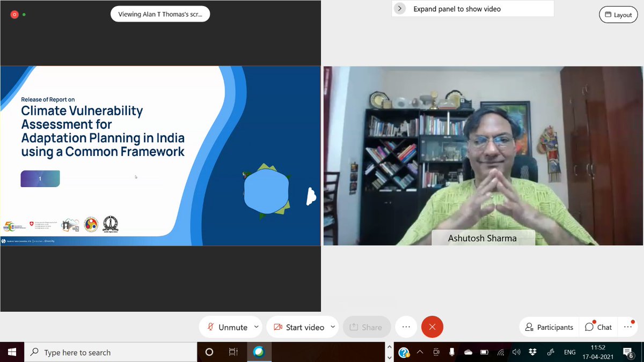
Task: Open audio options dropdown beside Unmute
Action: click(256, 327)
